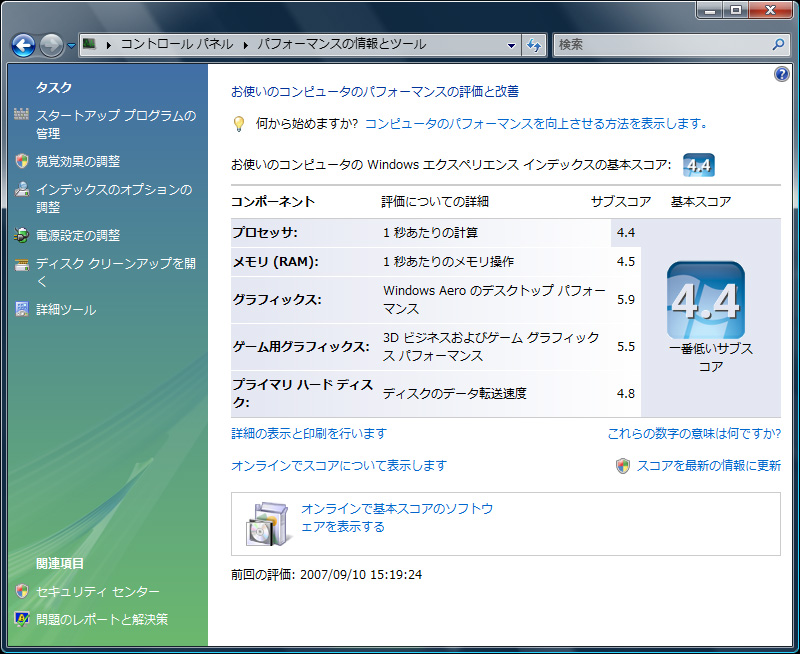Viewport: 800px width, 654px height.
Task: Click the software box icon near the online link
Action: click(267, 520)
